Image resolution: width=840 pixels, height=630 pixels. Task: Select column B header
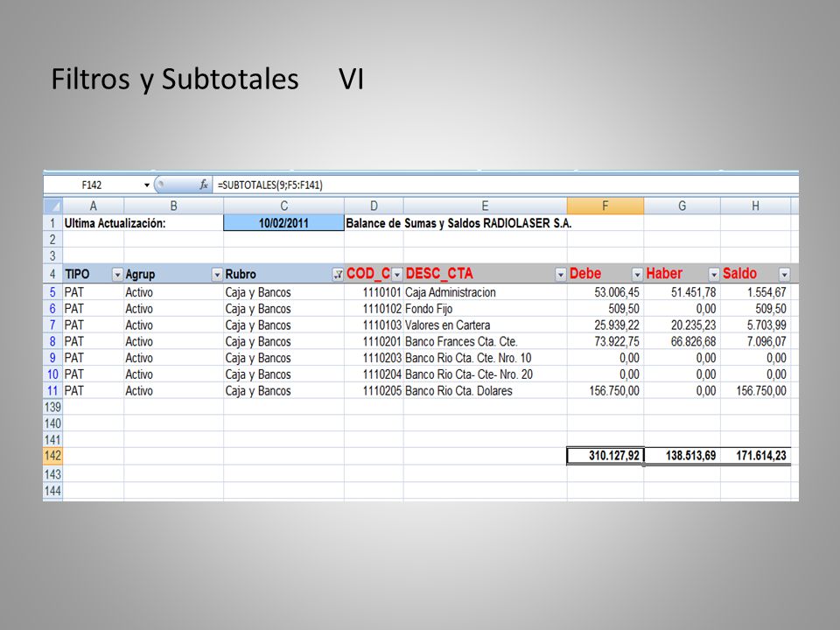(x=173, y=206)
